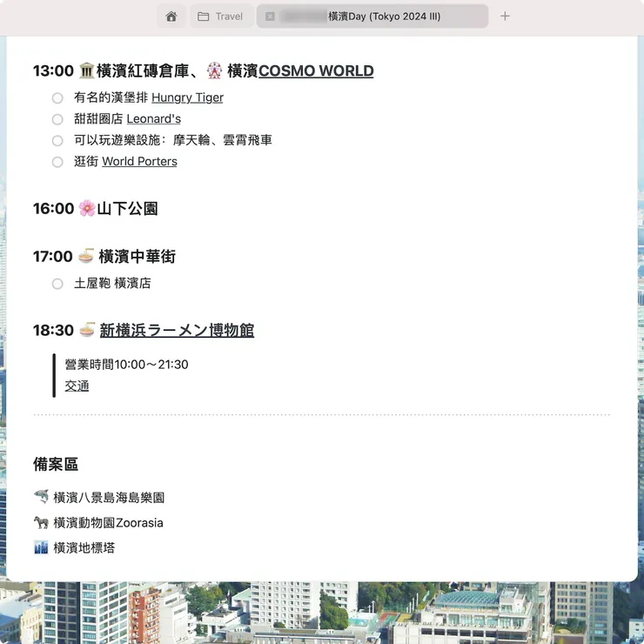Open 橫濱動物園Zoorasia page
The image size is (644, 644).
(x=109, y=523)
